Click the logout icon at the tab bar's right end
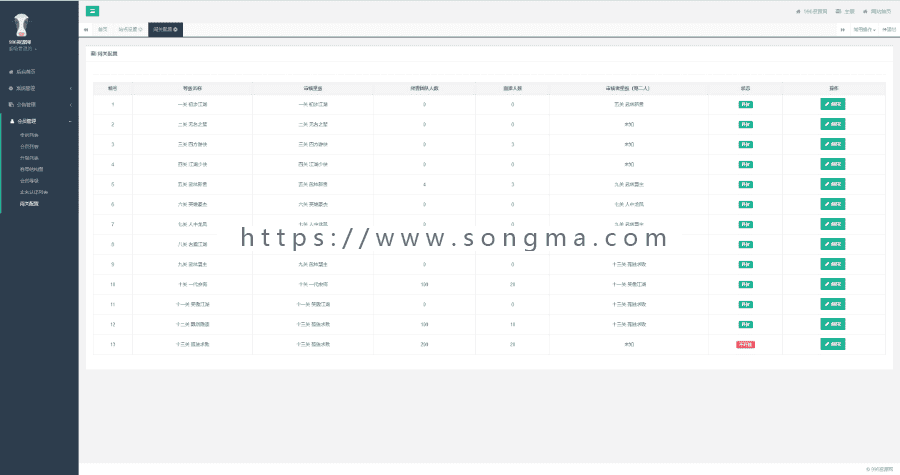Screen dimensions: 900x475 [x=885, y=30]
